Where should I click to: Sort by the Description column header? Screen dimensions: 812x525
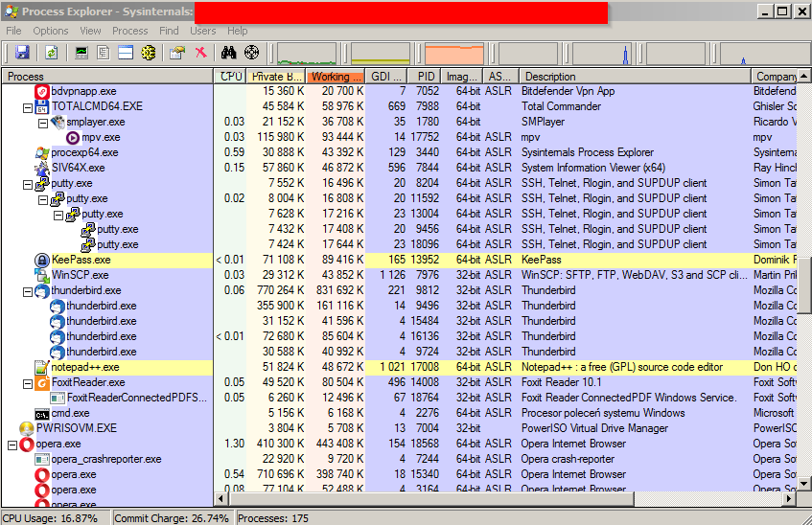click(635, 77)
